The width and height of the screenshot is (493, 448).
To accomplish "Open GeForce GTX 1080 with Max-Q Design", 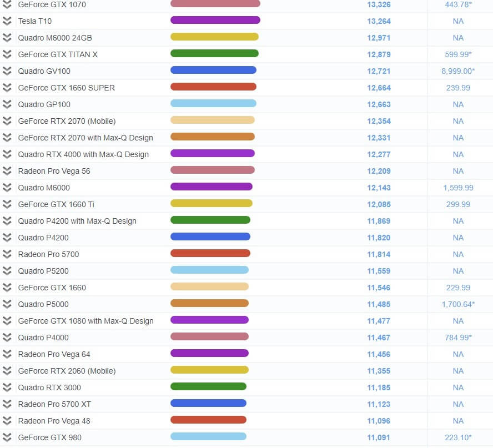I will 86,321.
